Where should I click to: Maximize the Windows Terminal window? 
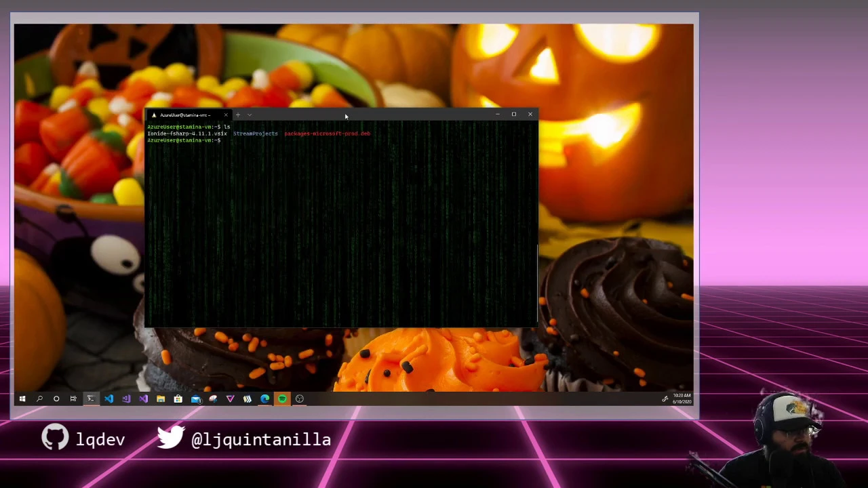point(513,114)
